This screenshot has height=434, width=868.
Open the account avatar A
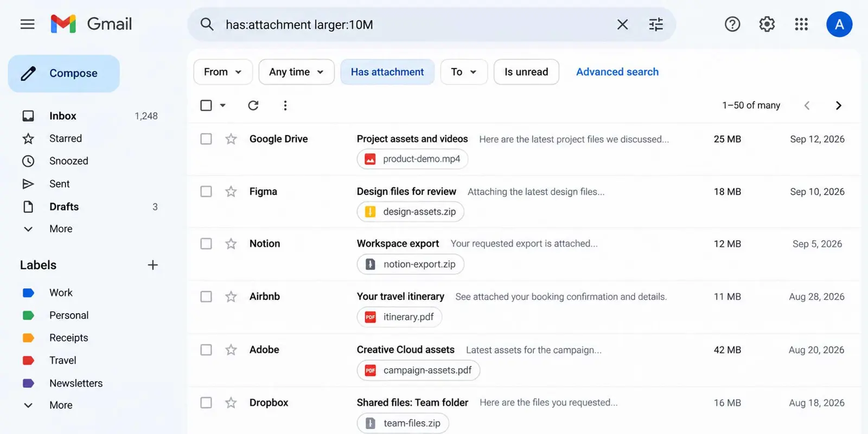point(839,24)
